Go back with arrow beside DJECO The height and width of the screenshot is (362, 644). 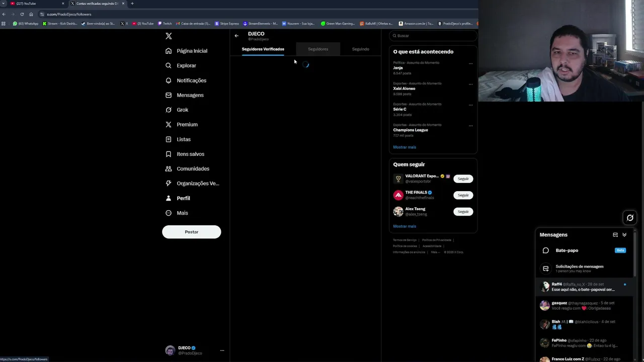click(236, 36)
